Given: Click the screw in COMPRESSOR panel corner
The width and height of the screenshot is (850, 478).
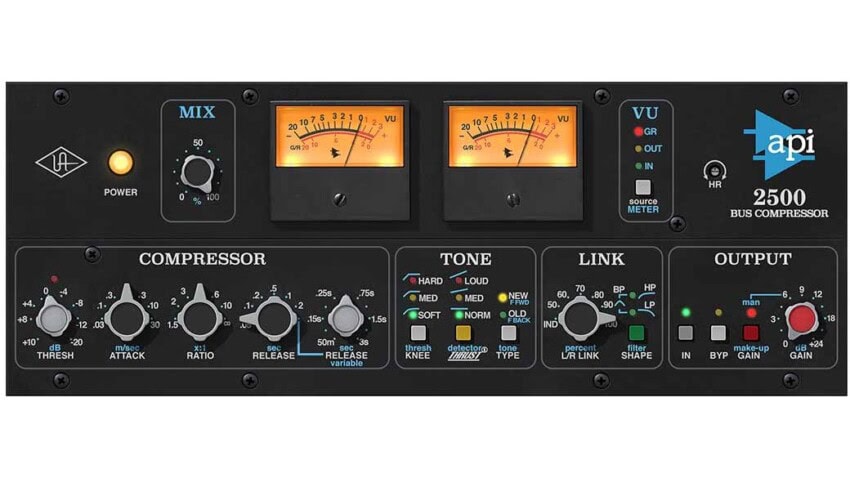Looking at the screenshot, I should pyautogui.click(x=92, y=254).
